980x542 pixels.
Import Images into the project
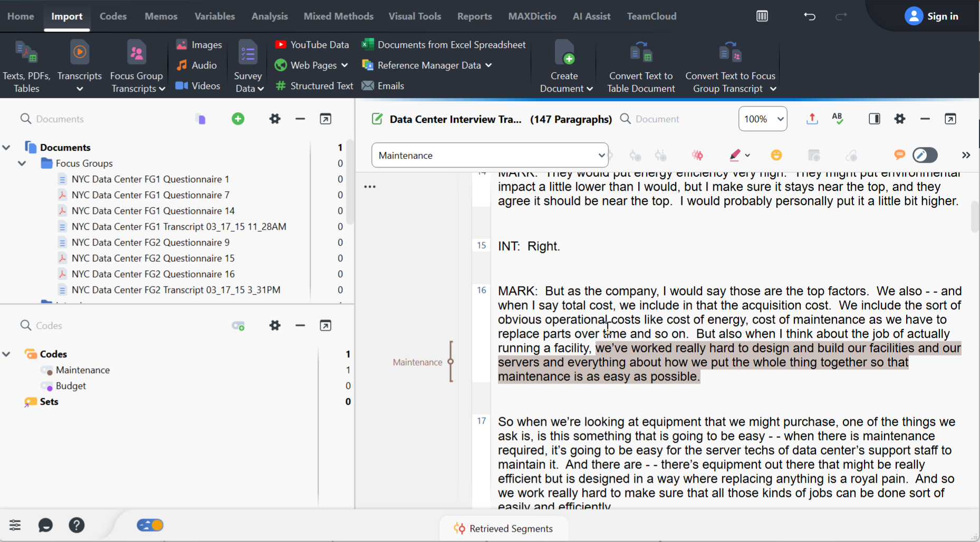point(199,45)
